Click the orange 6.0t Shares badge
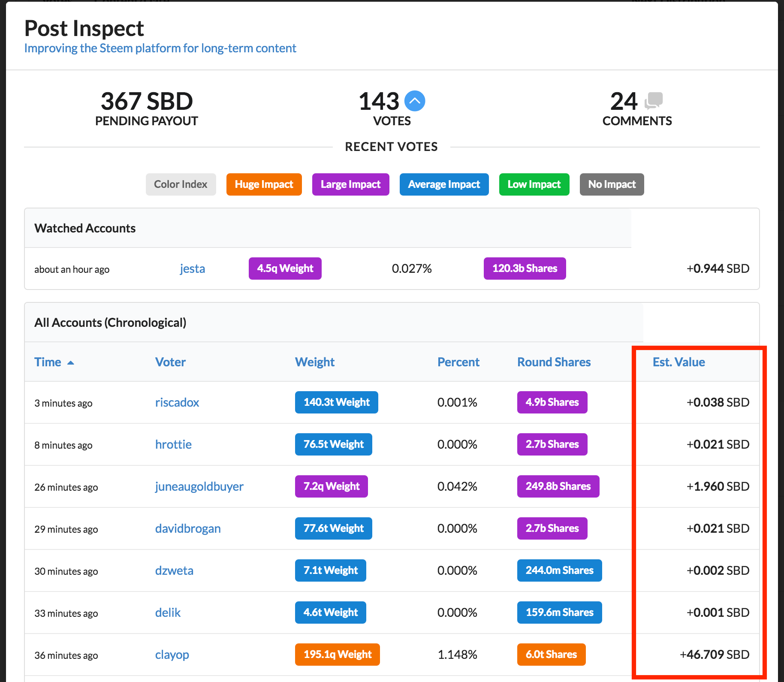The width and height of the screenshot is (784, 682). click(x=551, y=655)
